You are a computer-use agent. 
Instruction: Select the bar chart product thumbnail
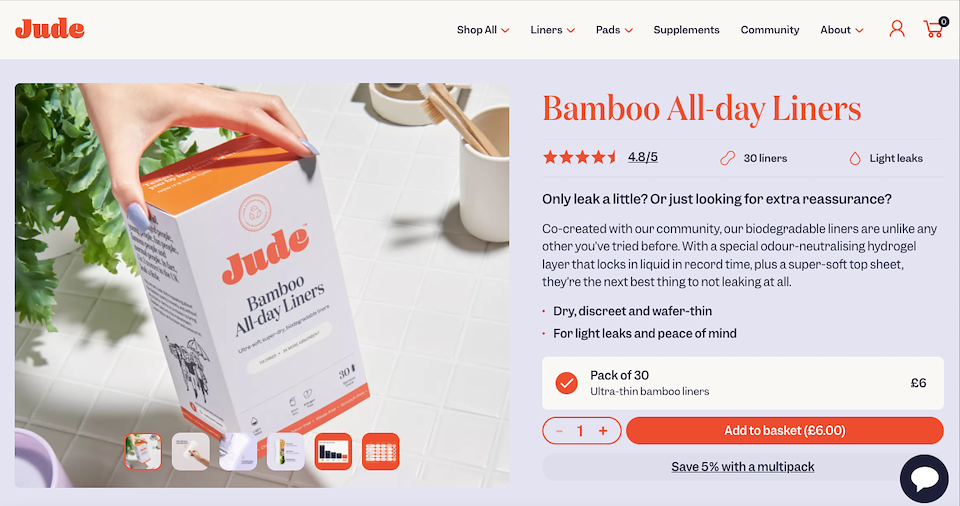333,451
